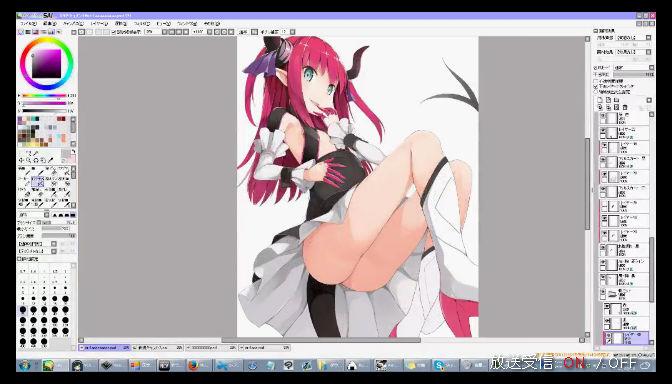Click the canvas horizontal scrollbar
The width and height of the screenshot is (672, 384).
(x=321, y=340)
